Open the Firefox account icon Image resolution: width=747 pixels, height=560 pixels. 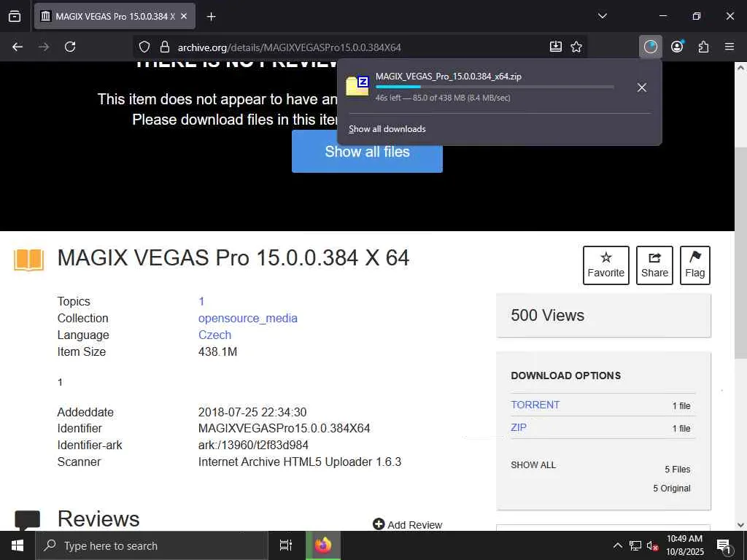tap(677, 47)
